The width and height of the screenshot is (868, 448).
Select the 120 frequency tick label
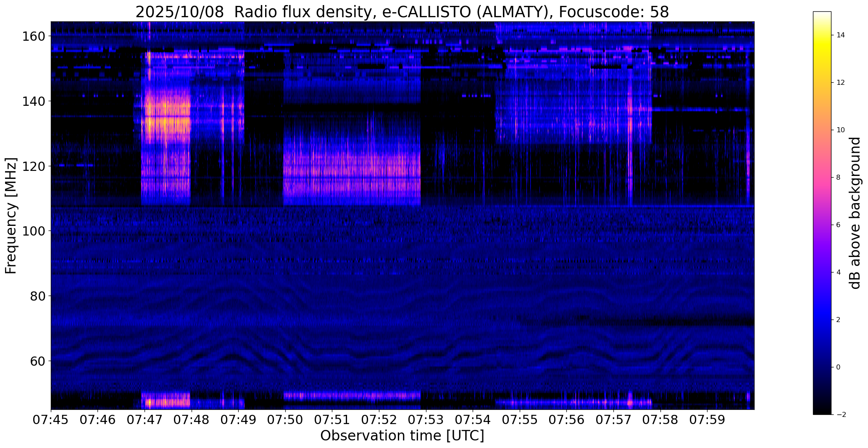point(33,166)
